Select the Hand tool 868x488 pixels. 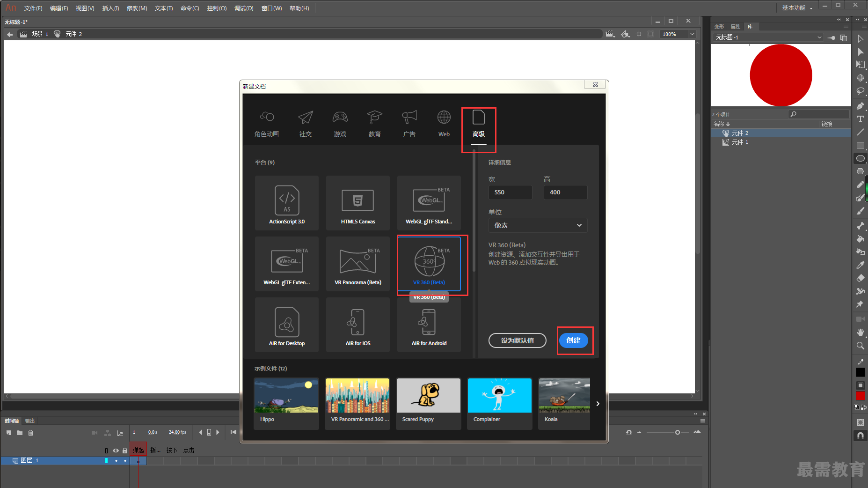(x=860, y=333)
